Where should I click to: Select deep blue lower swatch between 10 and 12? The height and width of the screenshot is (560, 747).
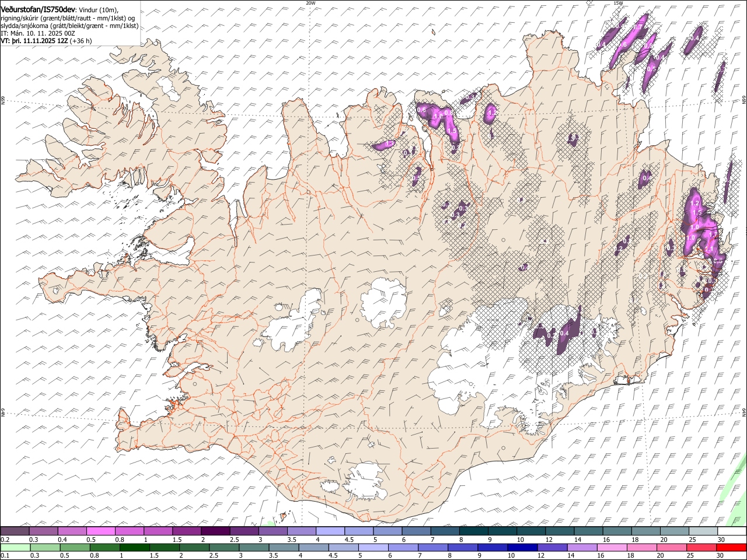(x=522, y=547)
